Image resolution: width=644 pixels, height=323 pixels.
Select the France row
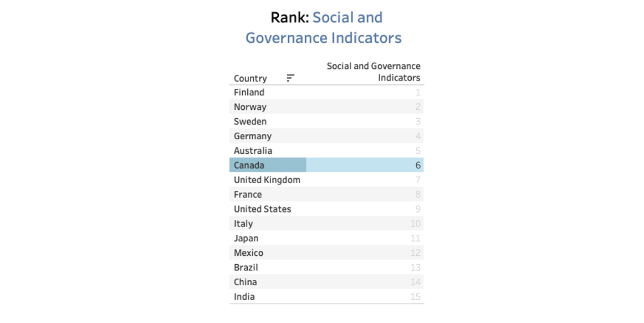[x=326, y=194]
